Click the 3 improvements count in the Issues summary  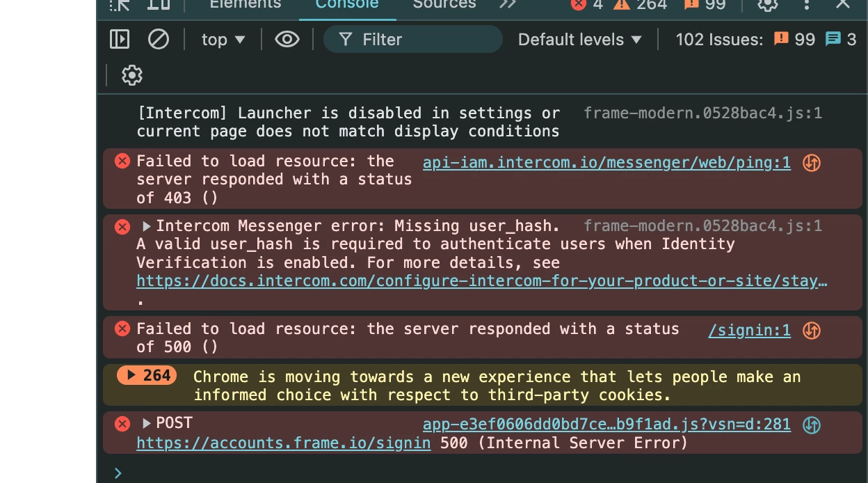[841, 40]
